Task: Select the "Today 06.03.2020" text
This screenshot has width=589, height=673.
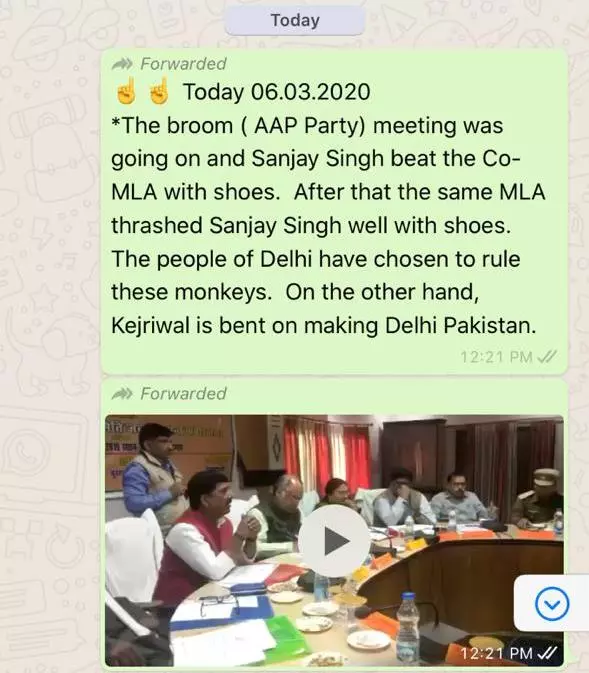Action: 276,92
